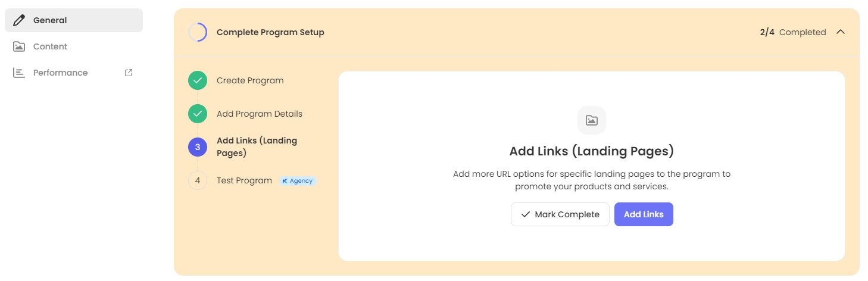Click the Agency badge

pos(298,180)
